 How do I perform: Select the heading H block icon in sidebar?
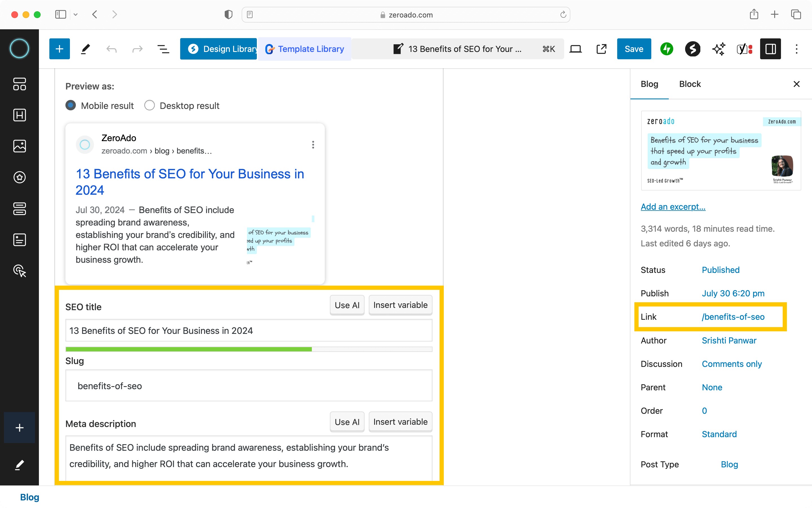(x=19, y=115)
